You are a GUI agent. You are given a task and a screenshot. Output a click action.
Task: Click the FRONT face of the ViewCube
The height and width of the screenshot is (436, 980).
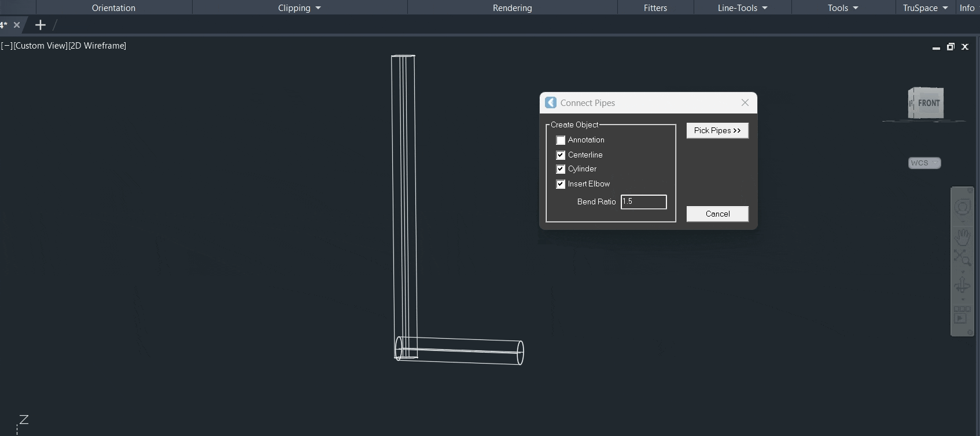(x=928, y=103)
